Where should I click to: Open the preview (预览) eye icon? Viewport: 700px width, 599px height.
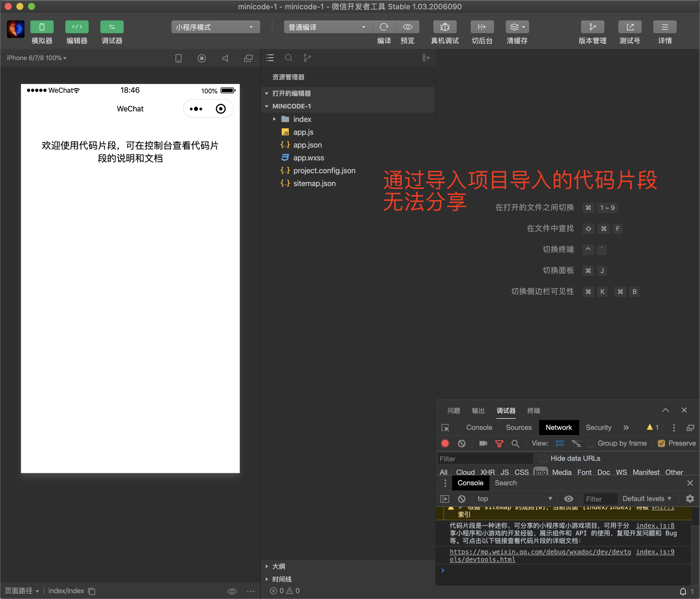(x=407, y=27)
